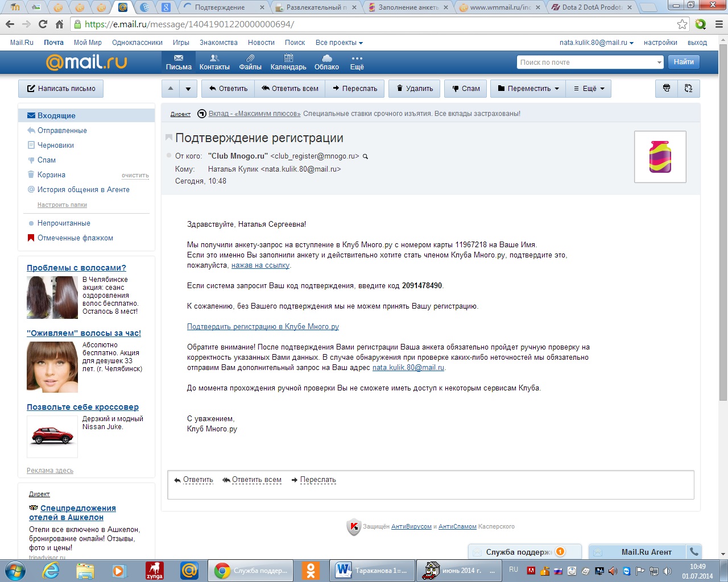Click Ответить in the top toolbar
Screen dimensions: 728x582
tap(228, 88)
